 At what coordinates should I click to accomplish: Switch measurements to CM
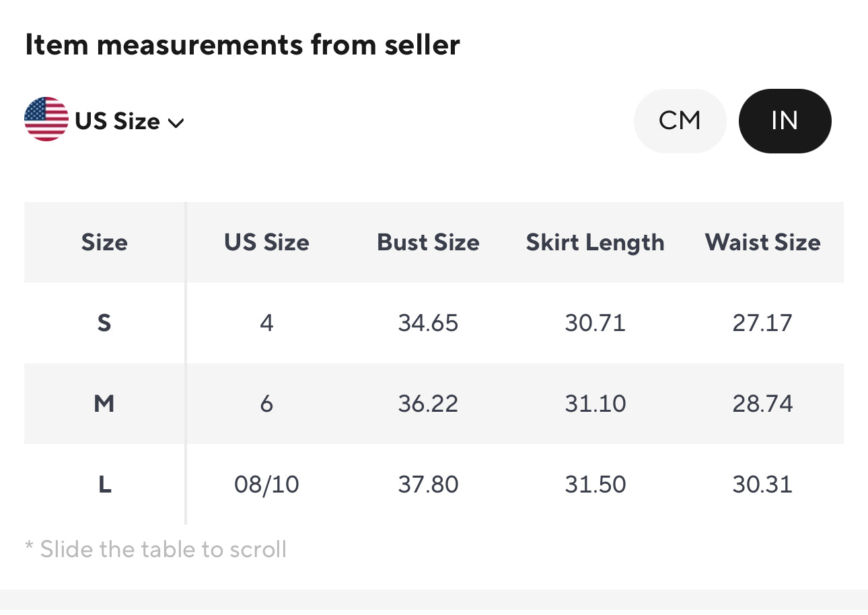coord(680,121)
